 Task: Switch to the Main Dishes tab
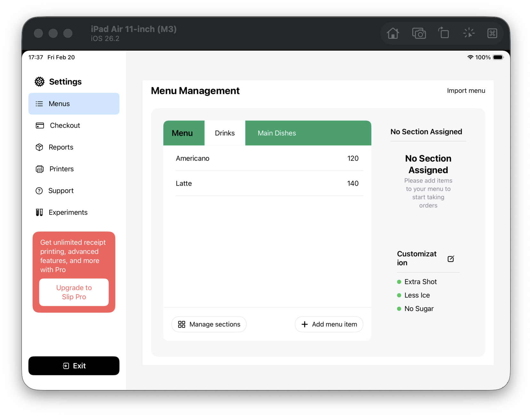pyautogui.click(x=277, y=133)
